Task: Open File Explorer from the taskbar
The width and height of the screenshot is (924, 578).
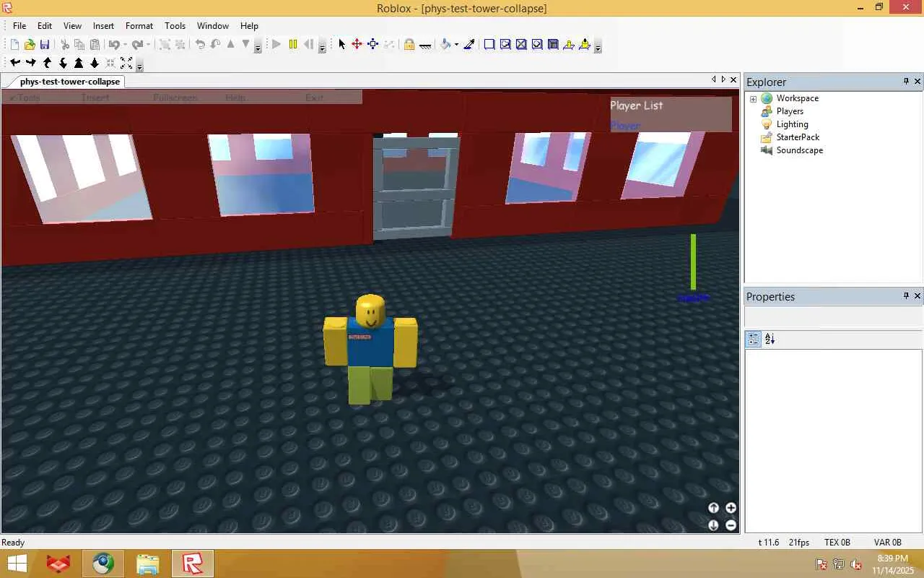Action: 147,564
